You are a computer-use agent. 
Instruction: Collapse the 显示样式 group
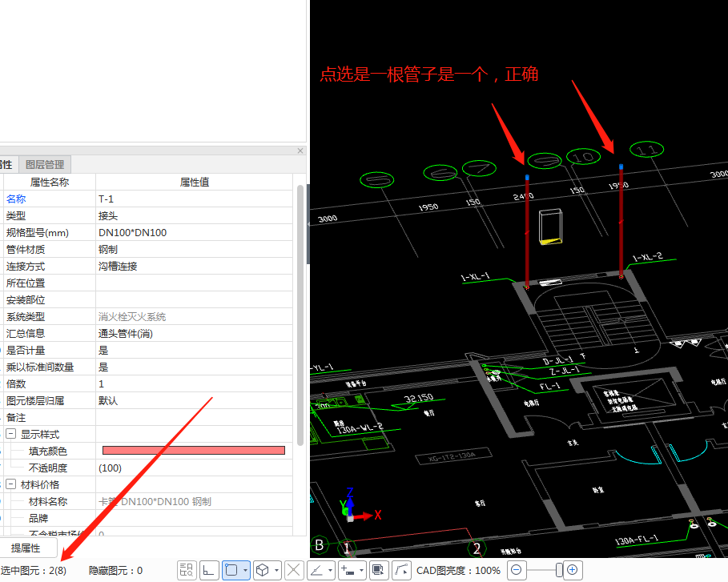11,434
